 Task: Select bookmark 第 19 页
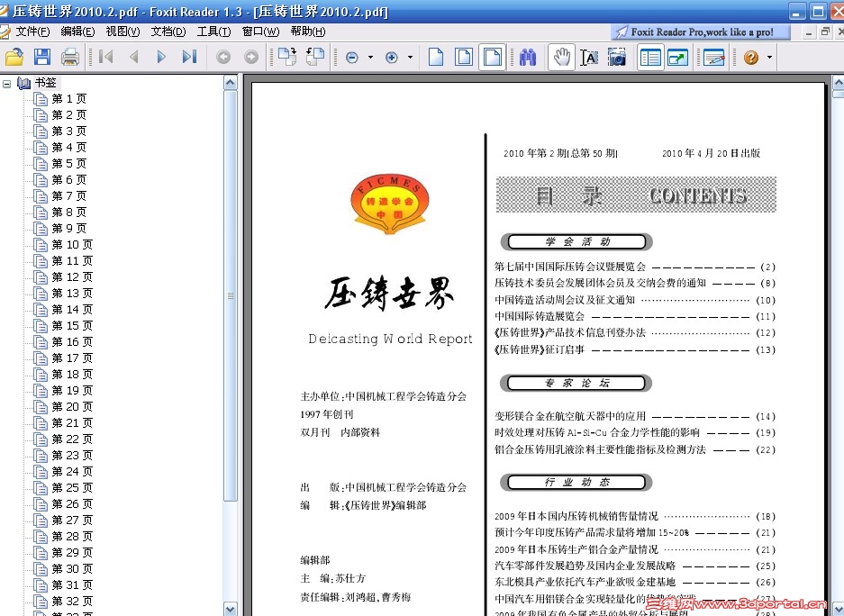pyautogui.click(x=72, y=391)
